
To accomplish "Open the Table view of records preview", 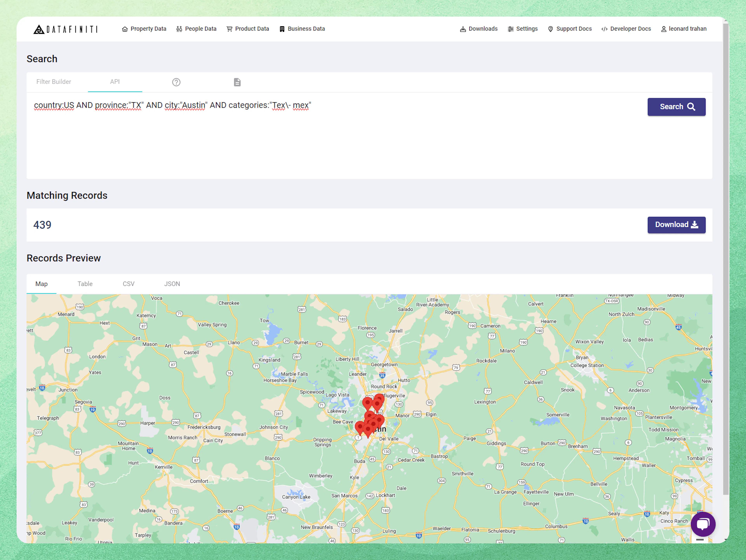I will (x=85, y=284).
